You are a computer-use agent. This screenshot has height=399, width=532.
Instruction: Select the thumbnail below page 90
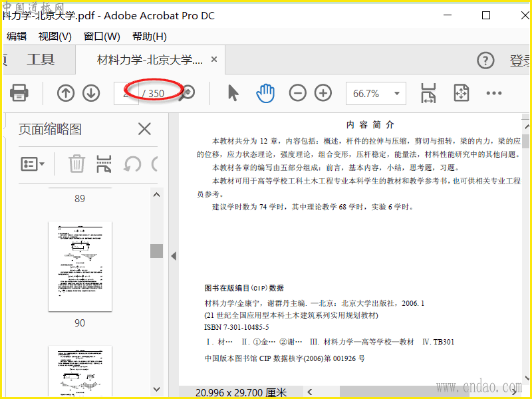(80, 371)
